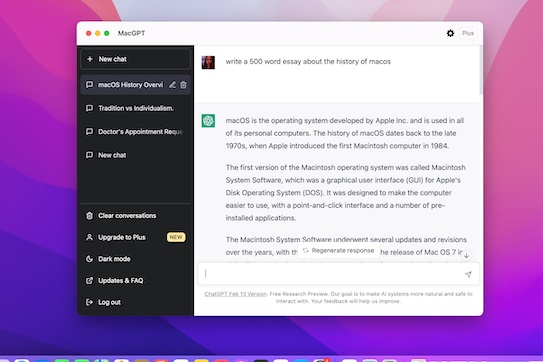This screenshot has width=543, height=362.
Task: Open the Doctor's Appointment Request conversation
Action: pyautogui.click(x=135, y=132)
